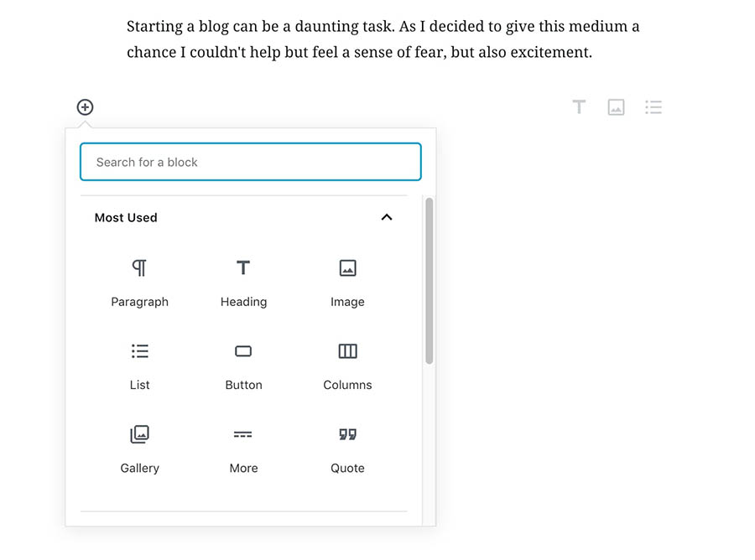Collapse the Most Used section chevron

tap(387, 217)
